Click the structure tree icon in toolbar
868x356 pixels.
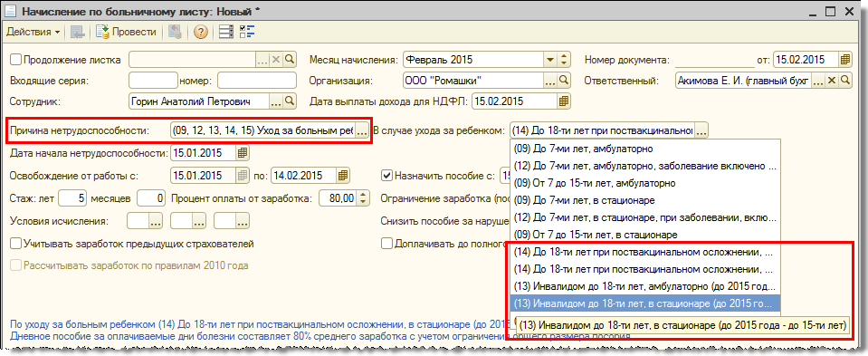click(247, 32)
